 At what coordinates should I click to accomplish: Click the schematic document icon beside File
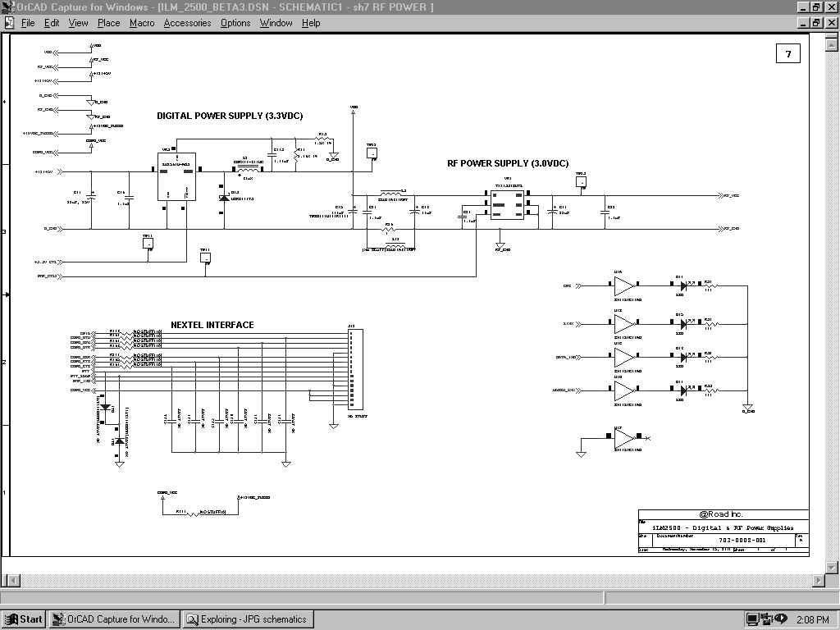(9, 23)
